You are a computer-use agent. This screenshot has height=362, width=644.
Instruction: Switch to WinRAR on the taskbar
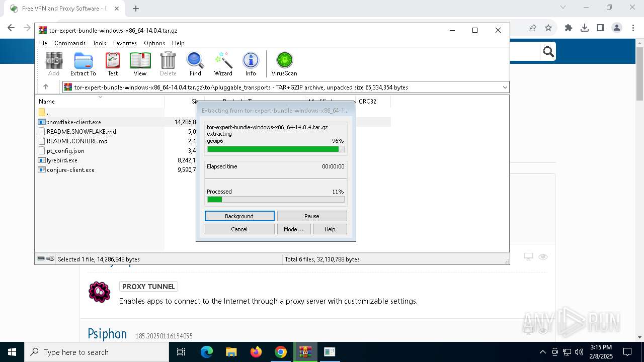click(x=305, y=352)
